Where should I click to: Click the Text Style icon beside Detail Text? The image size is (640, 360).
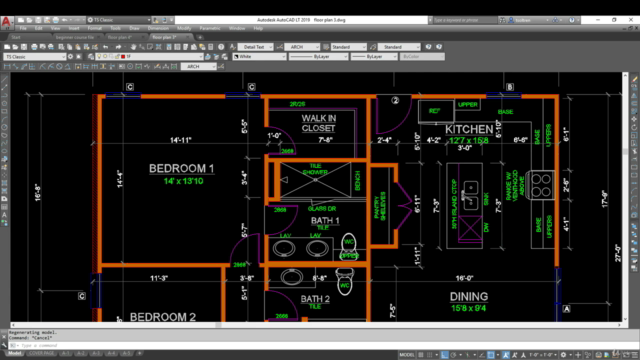(233, 47)
